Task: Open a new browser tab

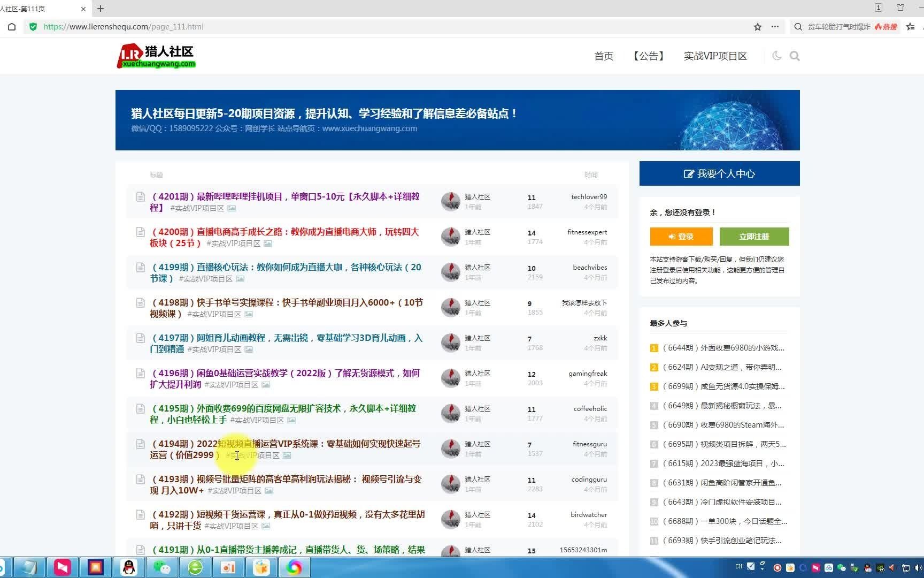Action: click(x=101, y=9)
